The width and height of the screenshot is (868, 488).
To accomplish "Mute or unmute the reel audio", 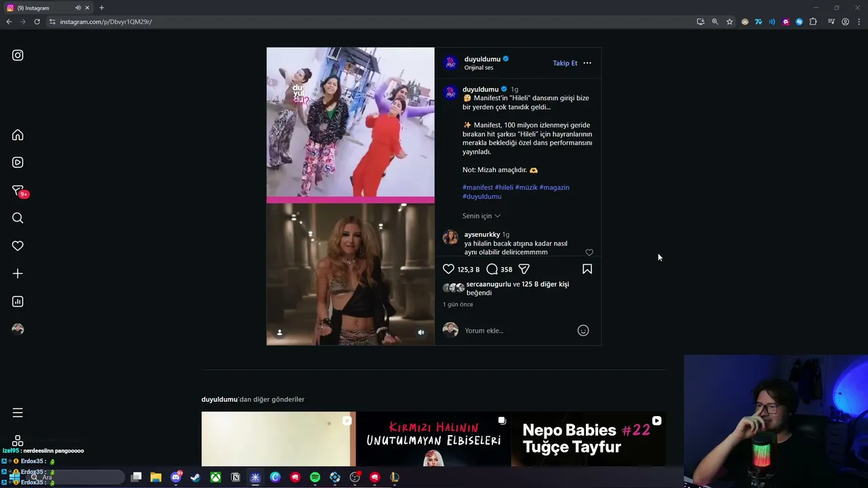I will pos(421,332).
